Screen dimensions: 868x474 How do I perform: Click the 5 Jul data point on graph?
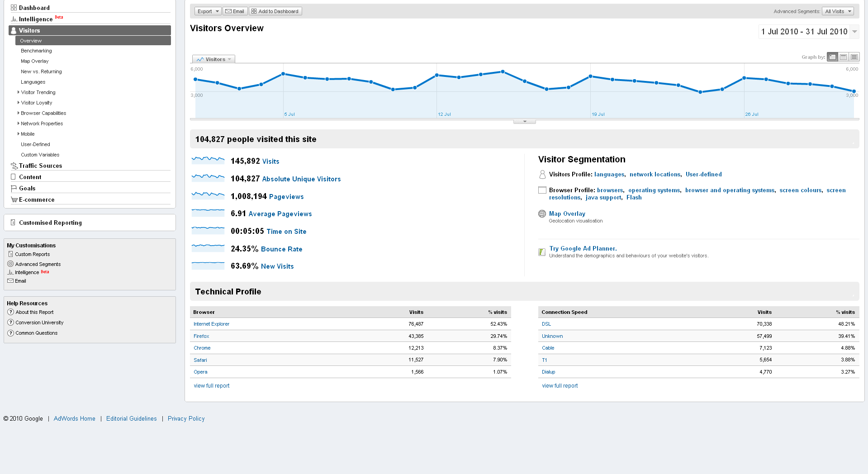pos(283,74)
